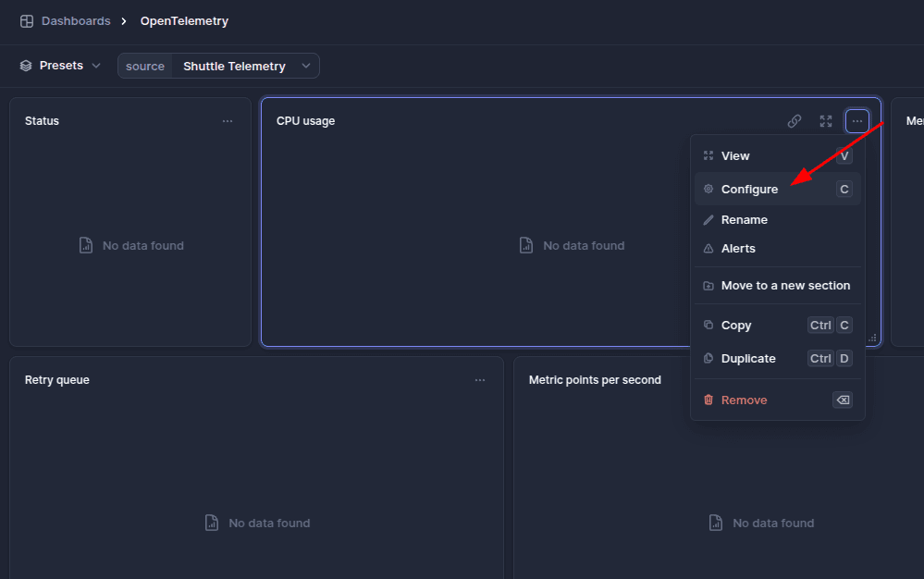Open Alerts from the panel menu
This screenshot has height=579, width=924.
[x=738, y=249]
